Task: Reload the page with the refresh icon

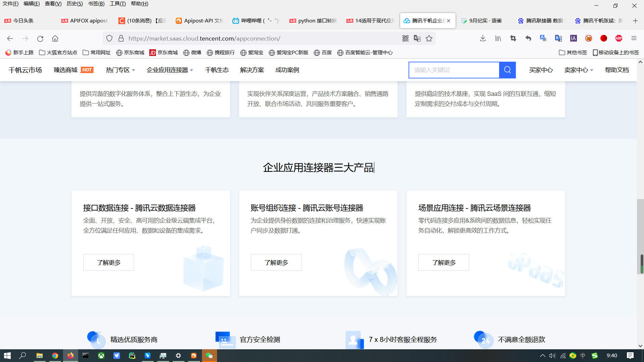Action: click(x=40, y=39)
